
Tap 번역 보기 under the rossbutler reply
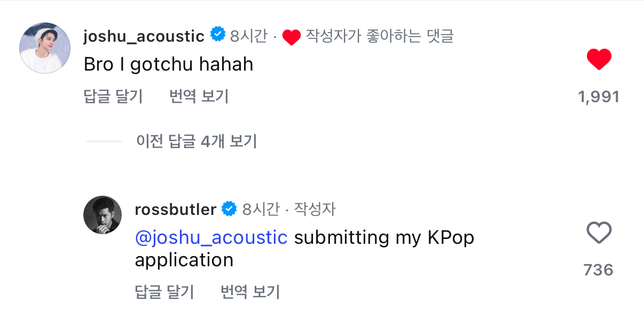coord(250,292)
